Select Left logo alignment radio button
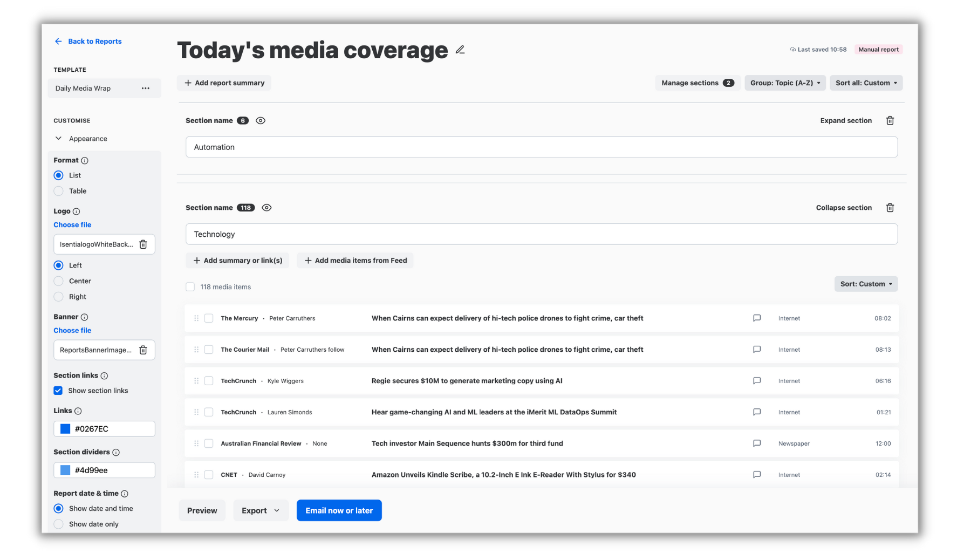Screen dimensions: 964x560 (x=59, y=265)
